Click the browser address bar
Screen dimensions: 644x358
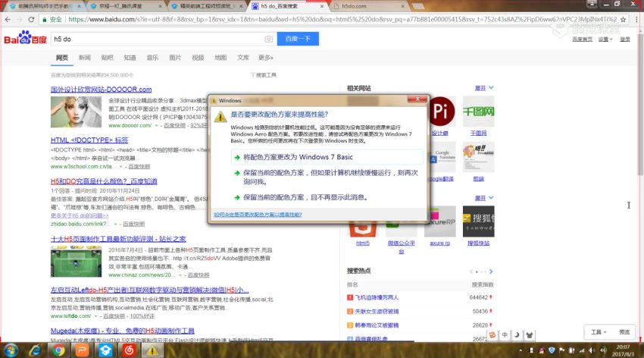[341, 19]
